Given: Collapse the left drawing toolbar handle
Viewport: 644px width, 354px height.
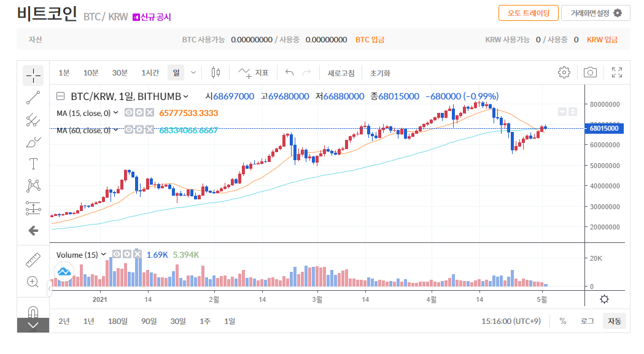Looking at the screenshot, I should [50, 289].
